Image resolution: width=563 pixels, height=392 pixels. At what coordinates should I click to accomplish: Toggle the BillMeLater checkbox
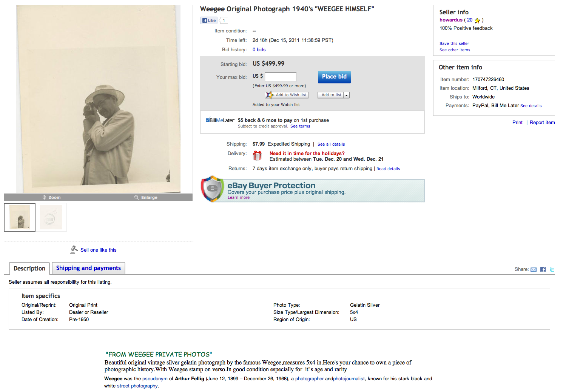(x=208, y=120)
